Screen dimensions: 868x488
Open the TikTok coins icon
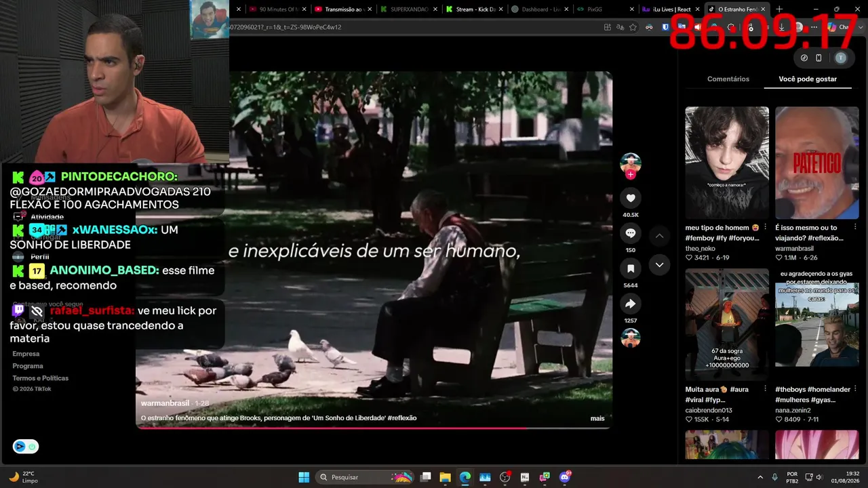804,58
